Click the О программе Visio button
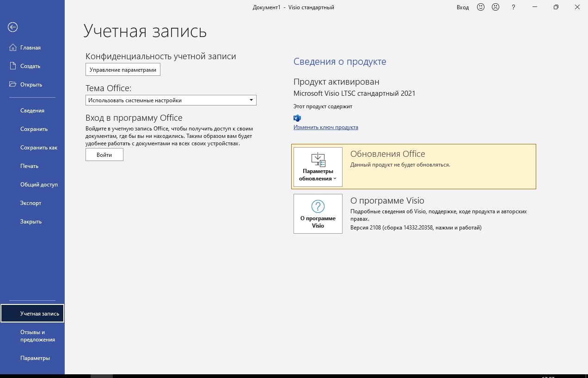The image size is (588, 378). click(318, 214)
